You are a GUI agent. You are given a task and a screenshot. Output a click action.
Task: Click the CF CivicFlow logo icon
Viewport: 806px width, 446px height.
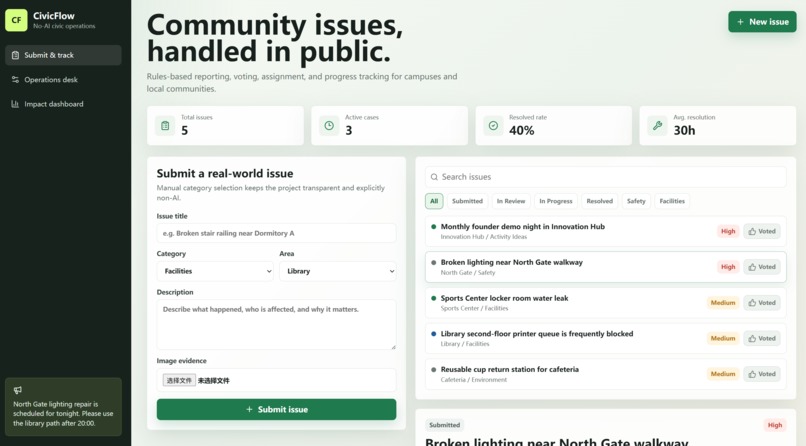[x=16, y=20]
